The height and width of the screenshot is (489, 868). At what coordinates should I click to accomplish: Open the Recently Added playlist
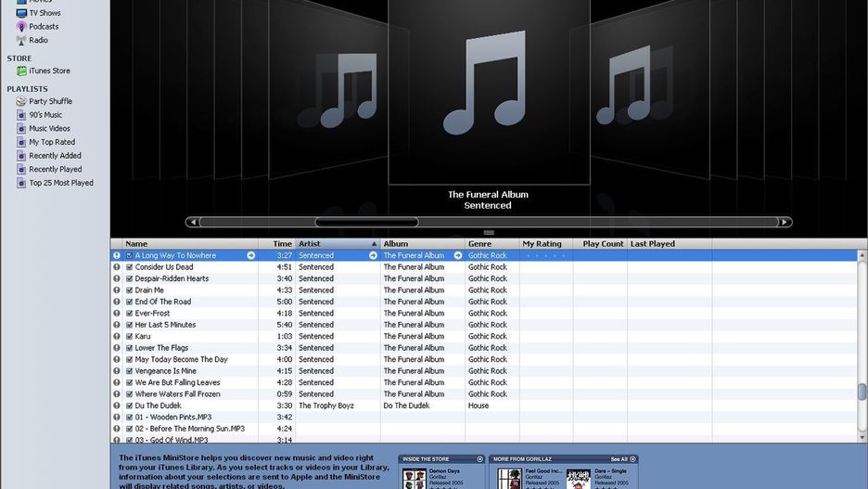(49, 156)
